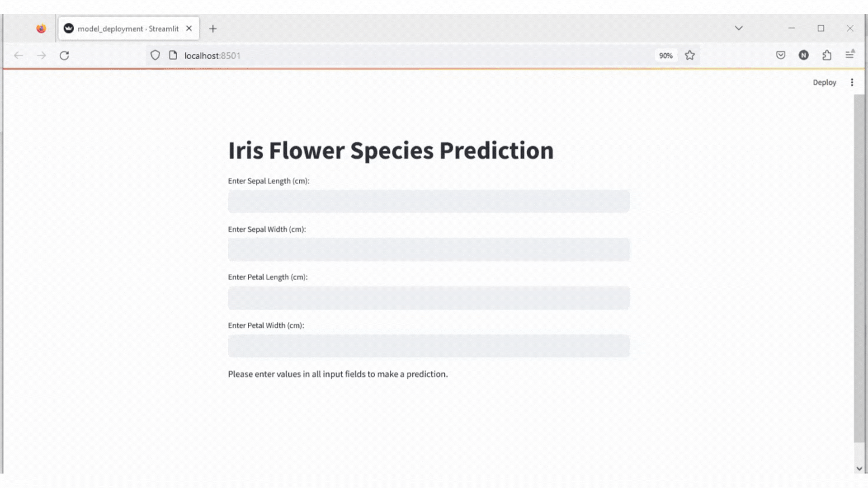Click the Petal Width input field

point(429,346)
